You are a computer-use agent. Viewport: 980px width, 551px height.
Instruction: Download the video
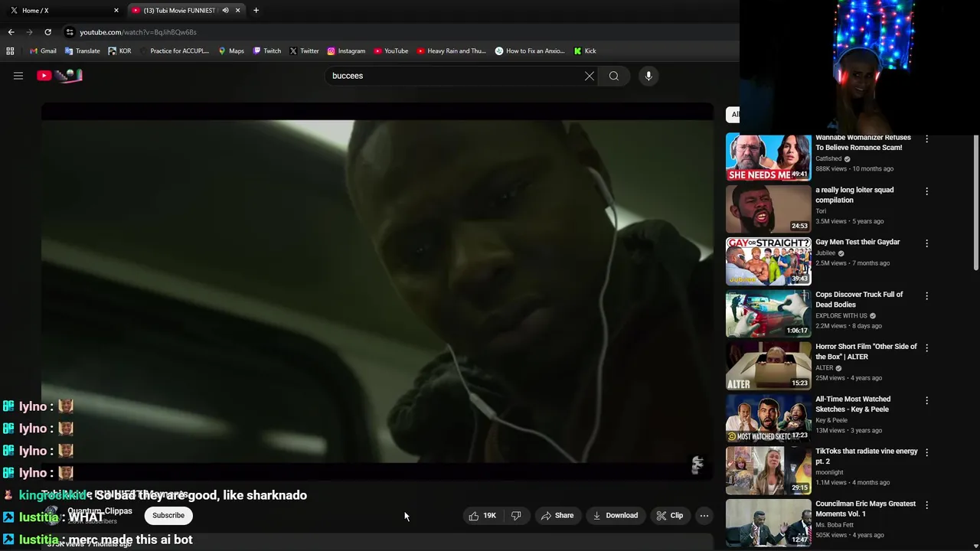(x=615, y=516)
